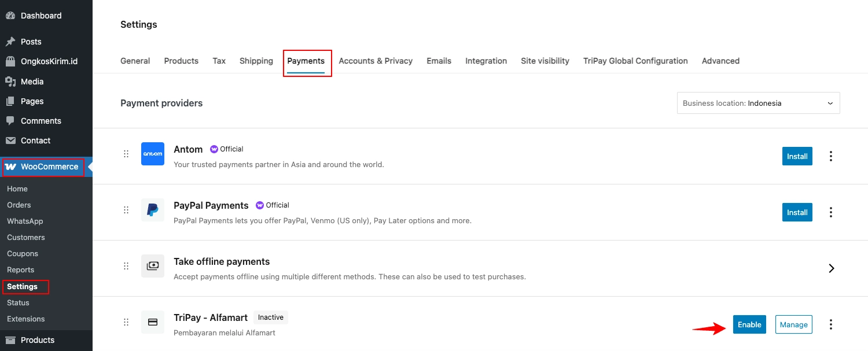Click the OngkosKirim.id store icon
This screenshot has width=868, height=351.
tap(10, 61)
